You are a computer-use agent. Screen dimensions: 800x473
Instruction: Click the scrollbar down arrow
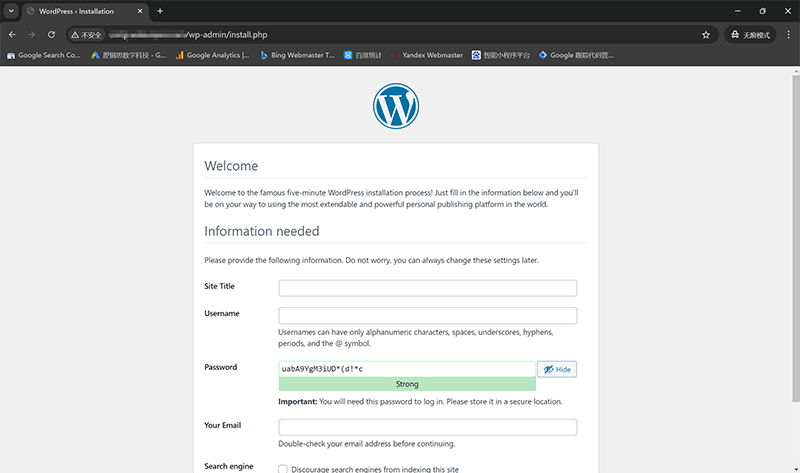tap(796, 469)
